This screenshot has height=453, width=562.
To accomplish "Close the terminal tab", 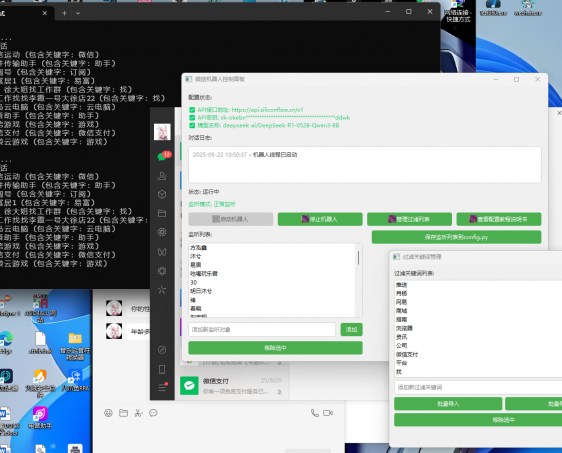I will (x=44, y=13).
